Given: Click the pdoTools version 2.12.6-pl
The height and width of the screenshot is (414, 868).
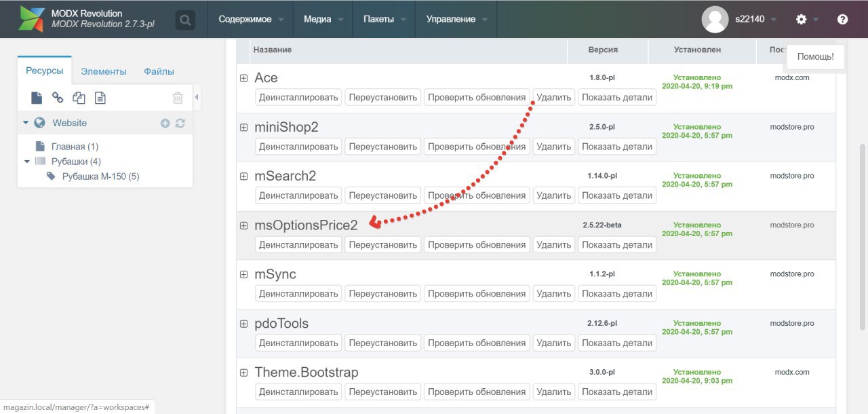Looking at the screenshot, I should pos(602,323).
